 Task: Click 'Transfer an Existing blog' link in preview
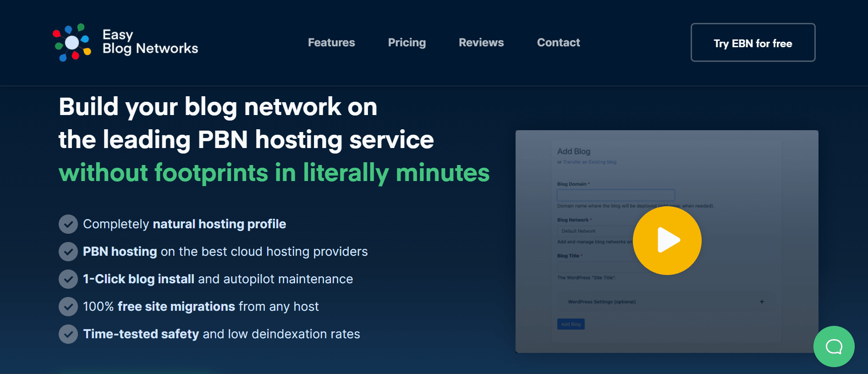pos(590,162)
